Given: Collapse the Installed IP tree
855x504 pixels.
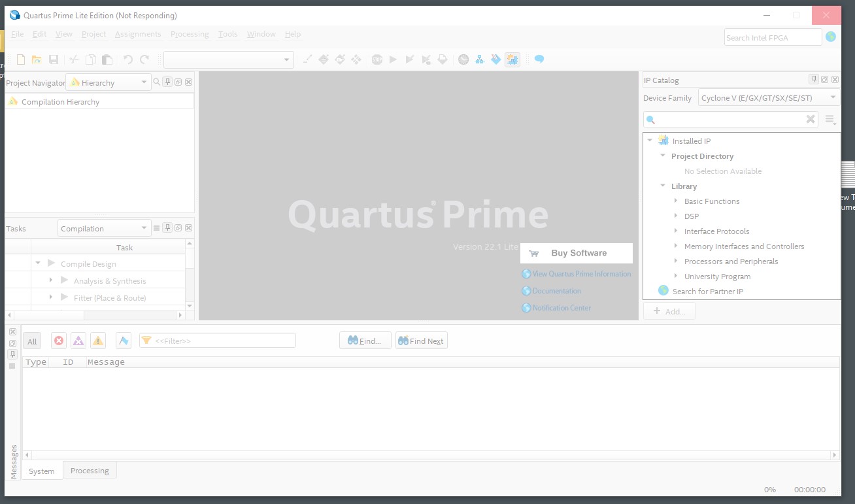Looking at the screenshot, I should pyautogui.click(x=650, y=141).
